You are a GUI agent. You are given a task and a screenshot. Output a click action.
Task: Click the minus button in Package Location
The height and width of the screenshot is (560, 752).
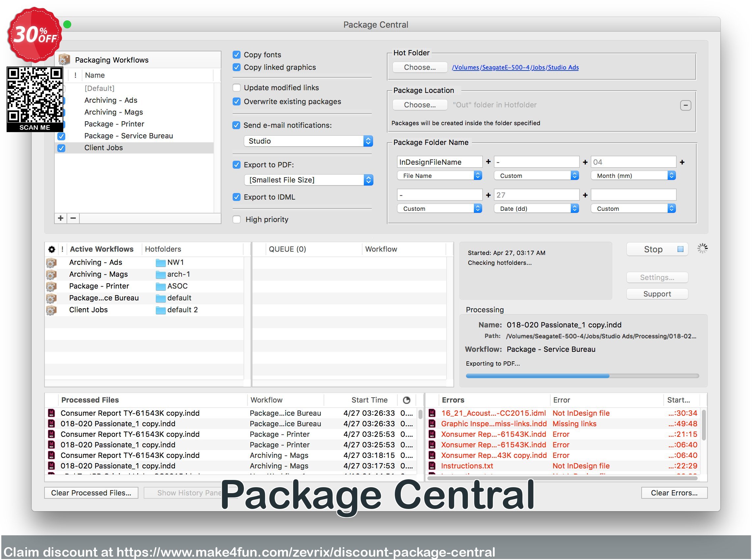tap(685, 105)
